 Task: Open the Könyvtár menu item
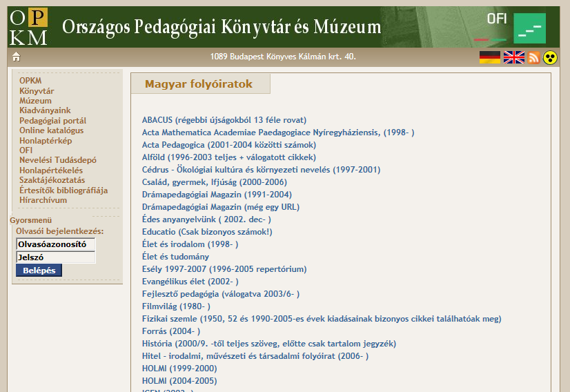[x=37, y=91]
